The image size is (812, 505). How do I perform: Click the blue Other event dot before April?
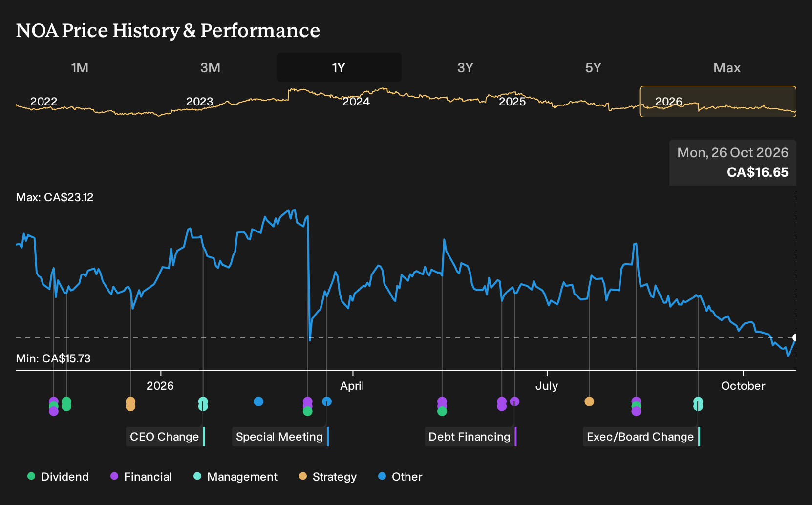click(327, 401)
